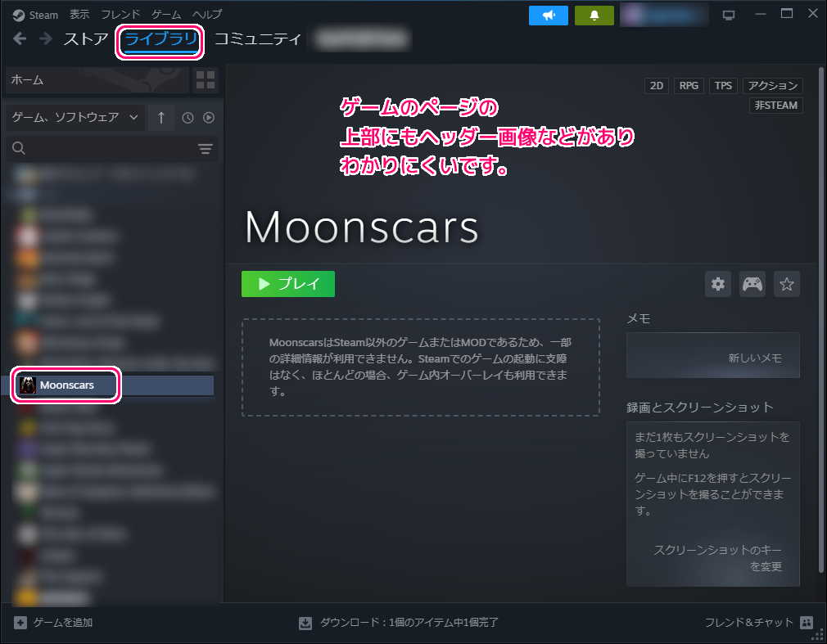Click the 録画とスクリーンショット heading
827x644 pixels.
tap(699, 408)
